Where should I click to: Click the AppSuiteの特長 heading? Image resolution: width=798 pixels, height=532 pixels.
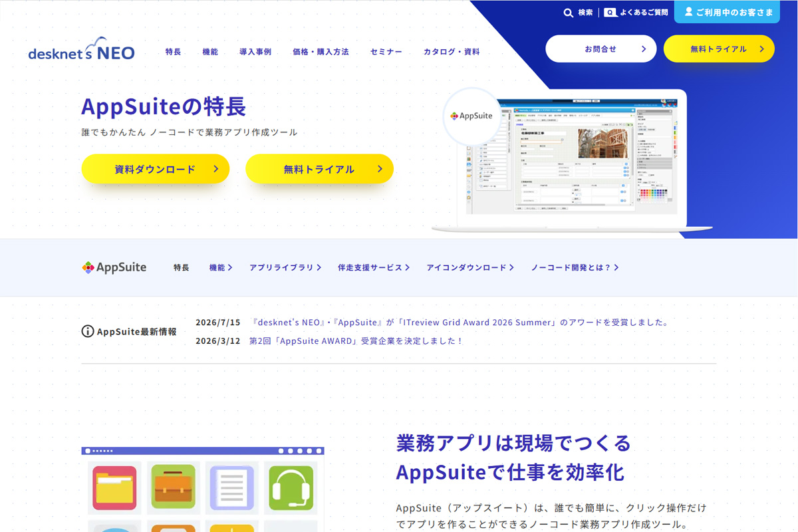click(x=164, y=106)
